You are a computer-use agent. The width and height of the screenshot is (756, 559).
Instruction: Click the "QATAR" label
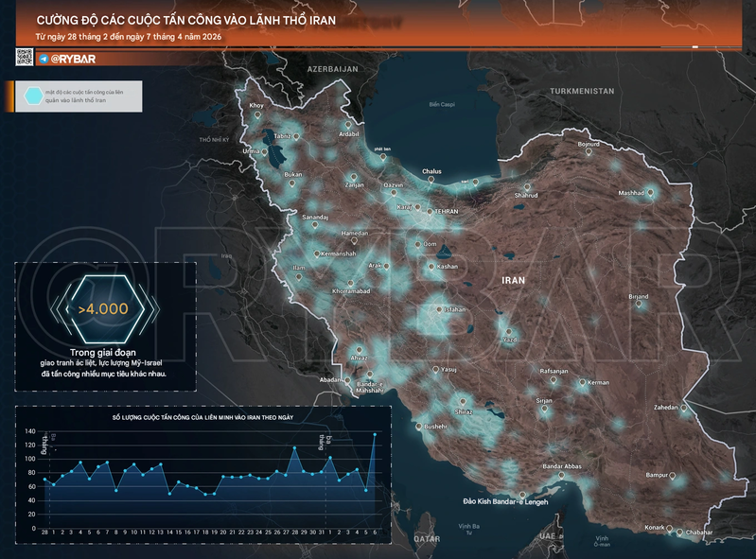tap(427, 539)
